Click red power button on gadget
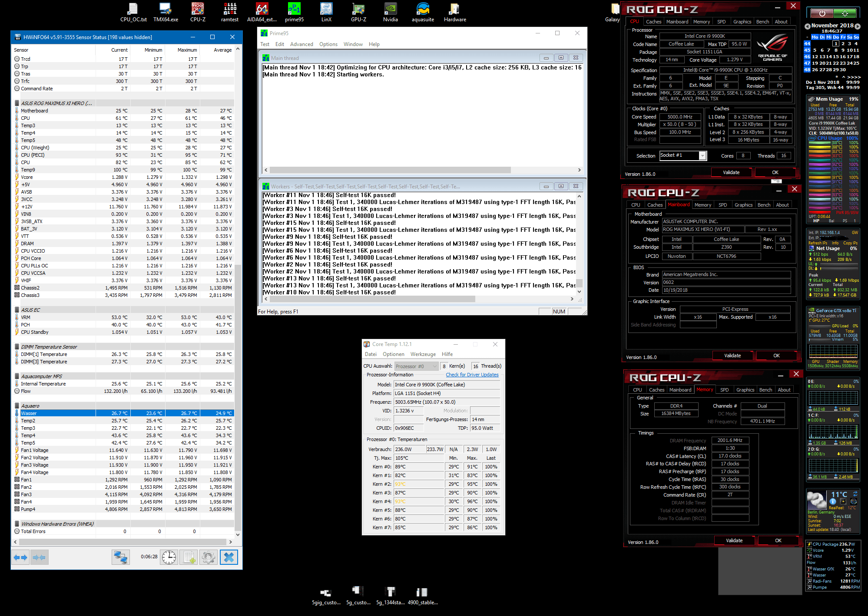This screenshot has width=868, height=616. (822, 13)
